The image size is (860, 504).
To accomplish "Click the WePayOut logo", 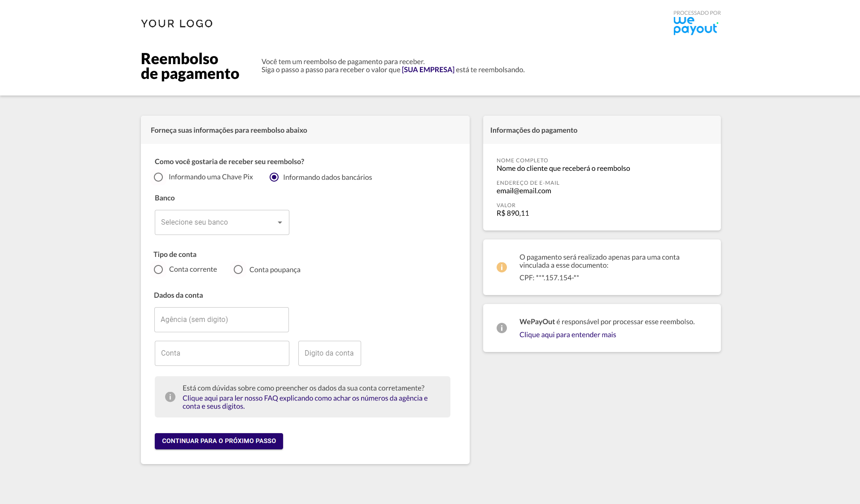I will tap(696, 26).
